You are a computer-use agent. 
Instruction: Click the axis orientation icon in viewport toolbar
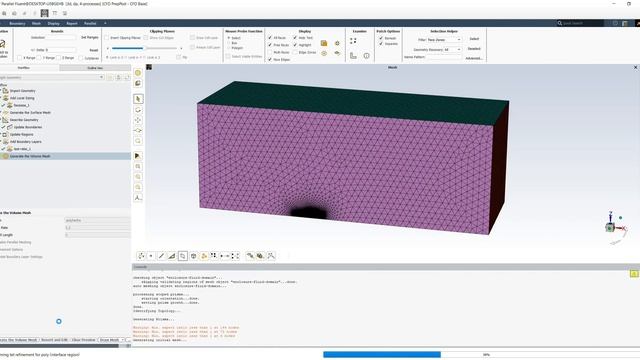click(138, 198)
